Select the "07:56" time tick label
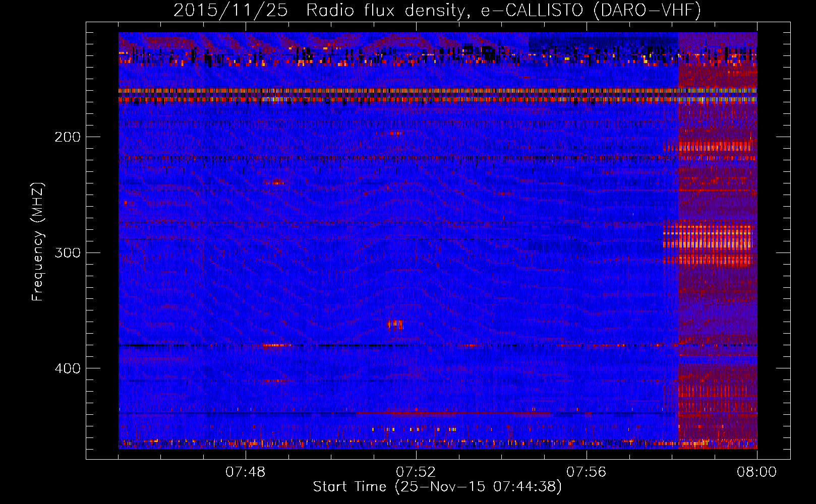This screenshot has height=504, width=816. pos(587,472)
